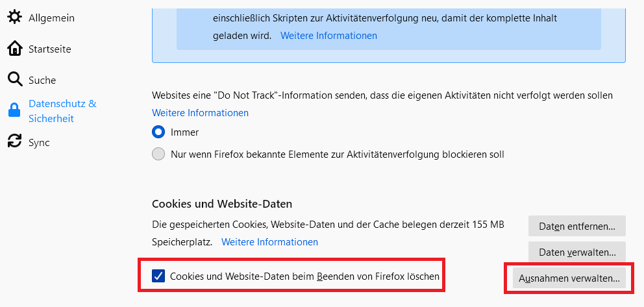The image size is (644, 307).
Task: Click the gear icon for Allgemein
Action: tap(14, 18)
